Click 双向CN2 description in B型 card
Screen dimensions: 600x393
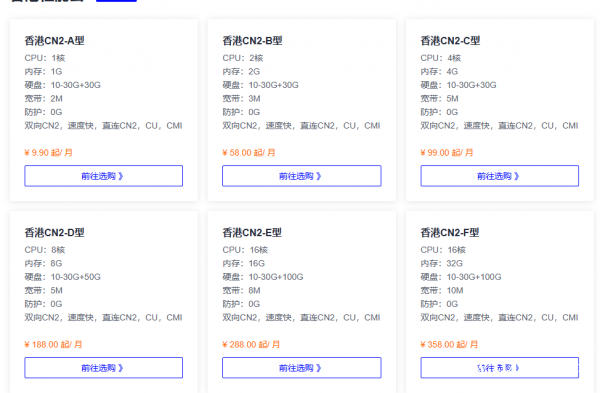[x=302, y=126]
